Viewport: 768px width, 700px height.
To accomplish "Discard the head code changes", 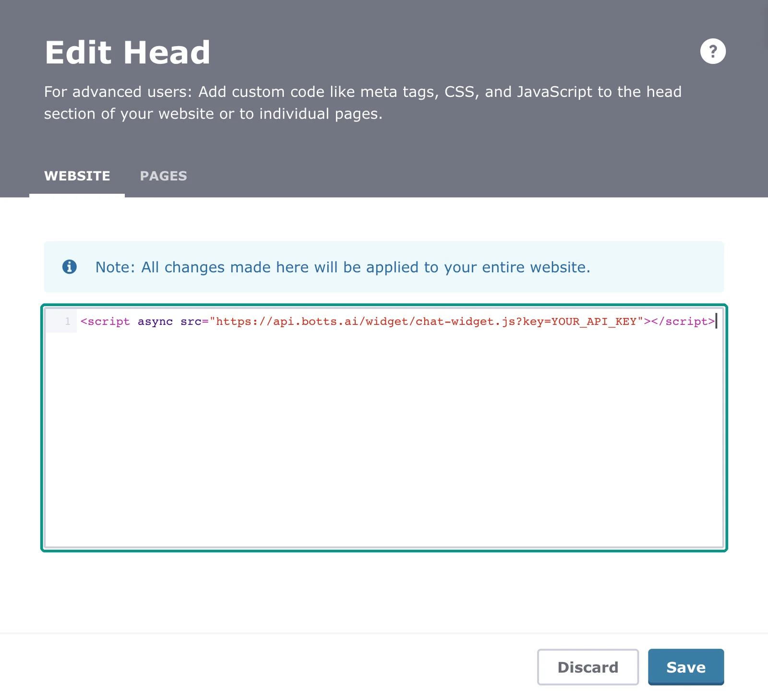I will (588, 667).
